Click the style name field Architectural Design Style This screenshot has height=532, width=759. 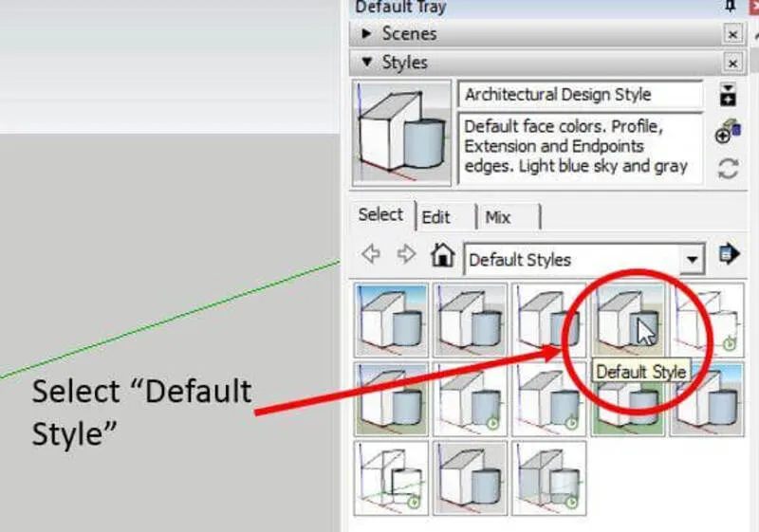pos(580,94)
